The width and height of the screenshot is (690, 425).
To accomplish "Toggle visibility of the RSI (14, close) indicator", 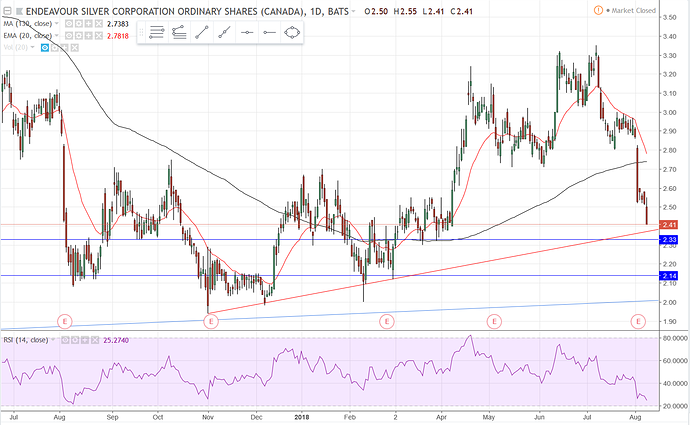I will [65, 340].
